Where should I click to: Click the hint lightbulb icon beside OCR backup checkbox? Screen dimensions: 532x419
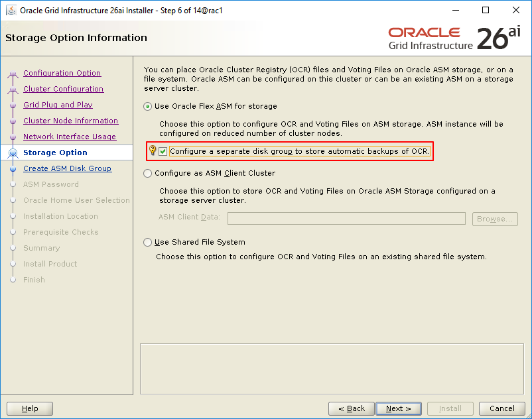coord(153,150)
